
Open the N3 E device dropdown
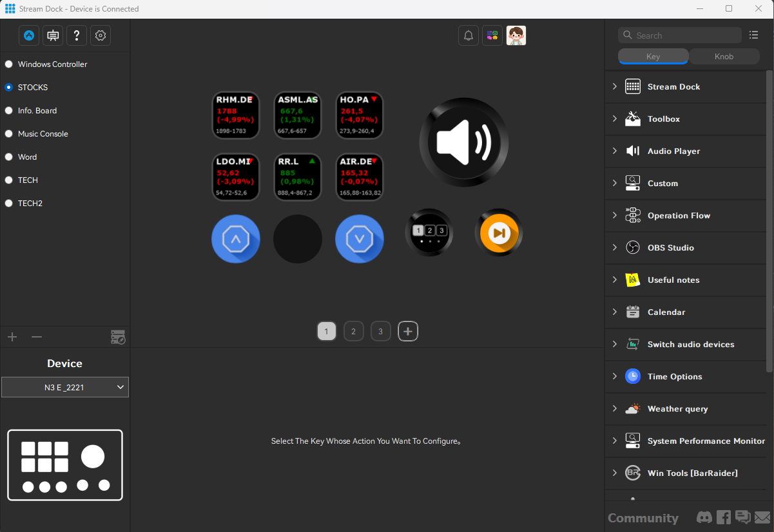tap(65, 387)
